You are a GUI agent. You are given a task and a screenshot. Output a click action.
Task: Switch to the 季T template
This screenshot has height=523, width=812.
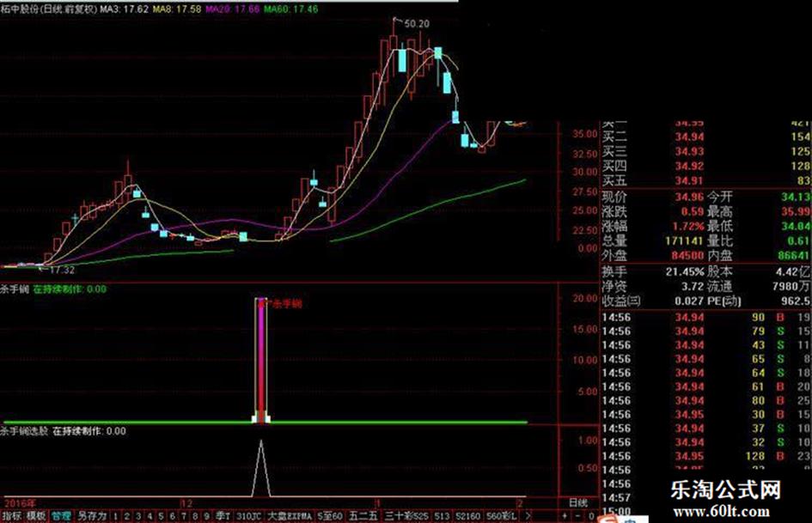click(223, 516)
